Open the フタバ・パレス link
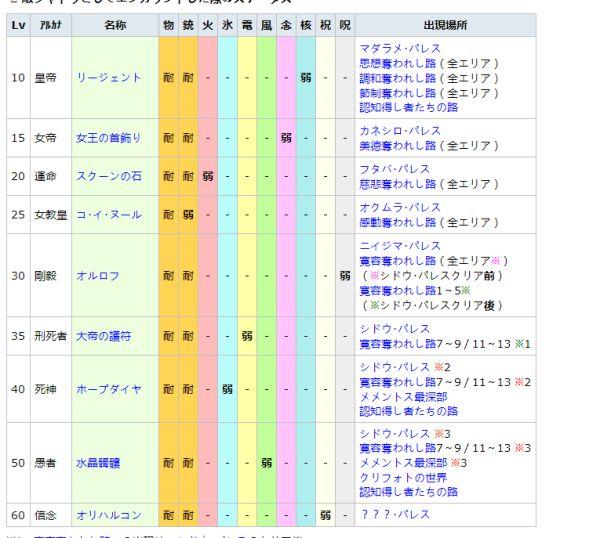Screen dimensions: 600x538 click(395, 169)
